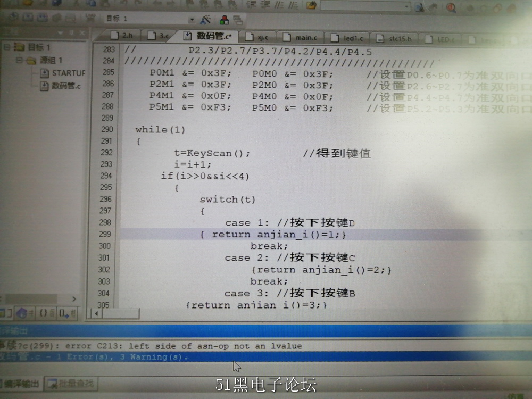This screenshot has width=532, height=399.
Task: Click line number 283 in the gutter
Action: [109, 49]
